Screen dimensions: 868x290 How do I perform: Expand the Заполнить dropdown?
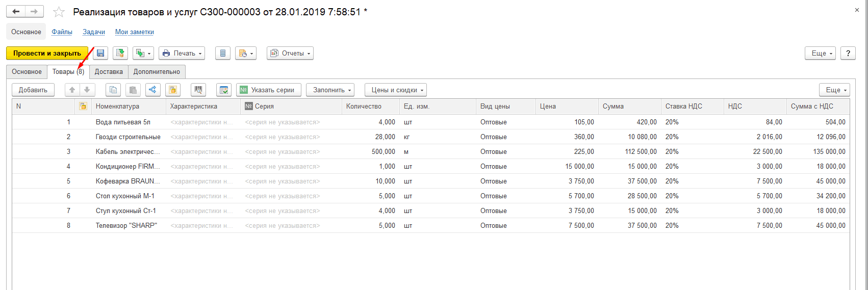tap(330, 90)
